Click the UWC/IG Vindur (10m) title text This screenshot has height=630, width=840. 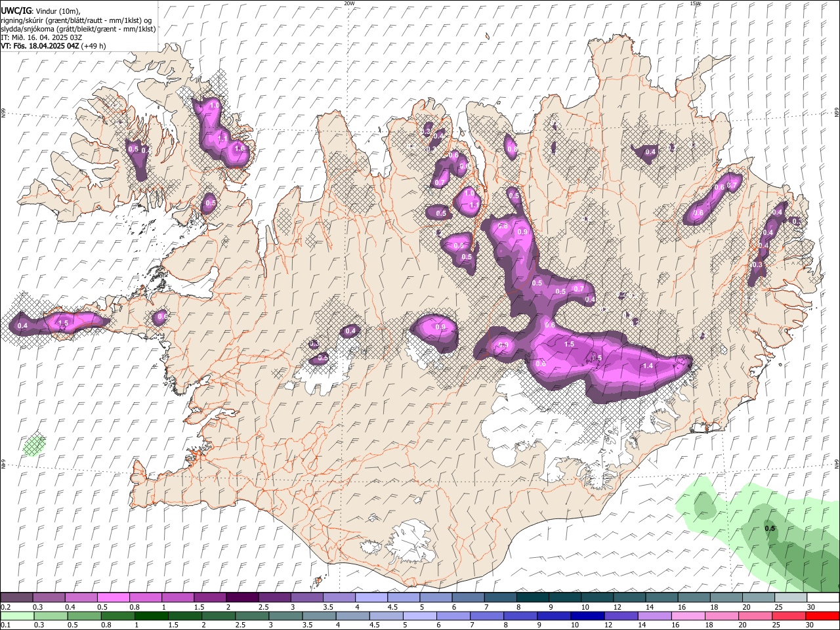pos(40,10)
